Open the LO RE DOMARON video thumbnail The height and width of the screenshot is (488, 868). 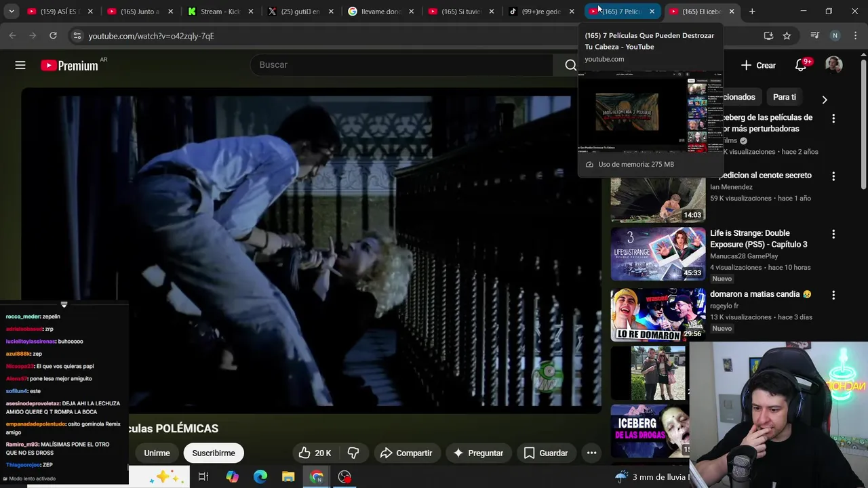(x=658, y=315)
